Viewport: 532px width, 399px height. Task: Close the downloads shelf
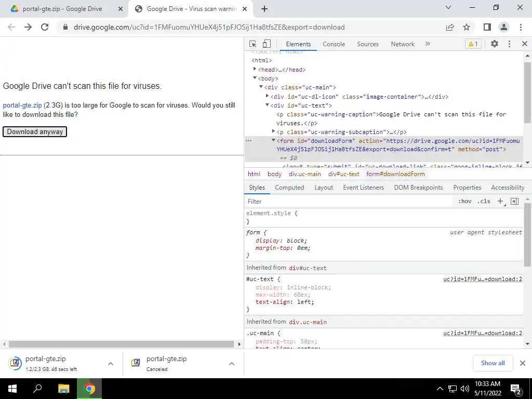pos(523,363)
